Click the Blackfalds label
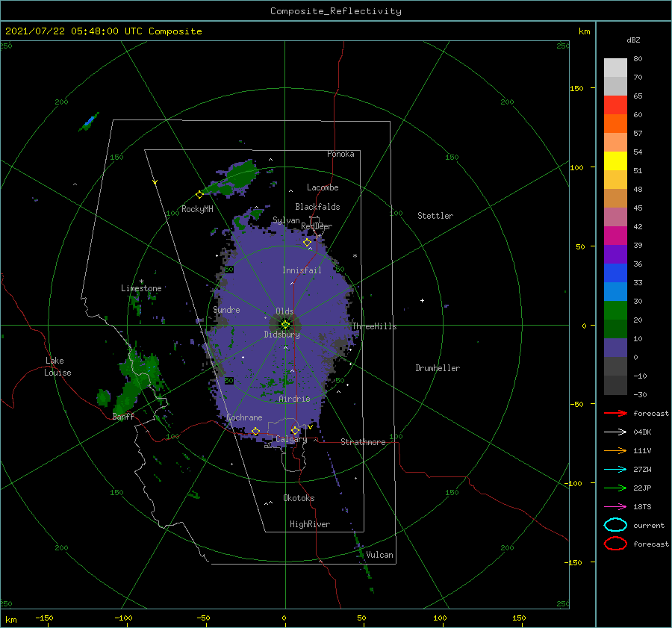672x628 pixels. coord(317,207)
